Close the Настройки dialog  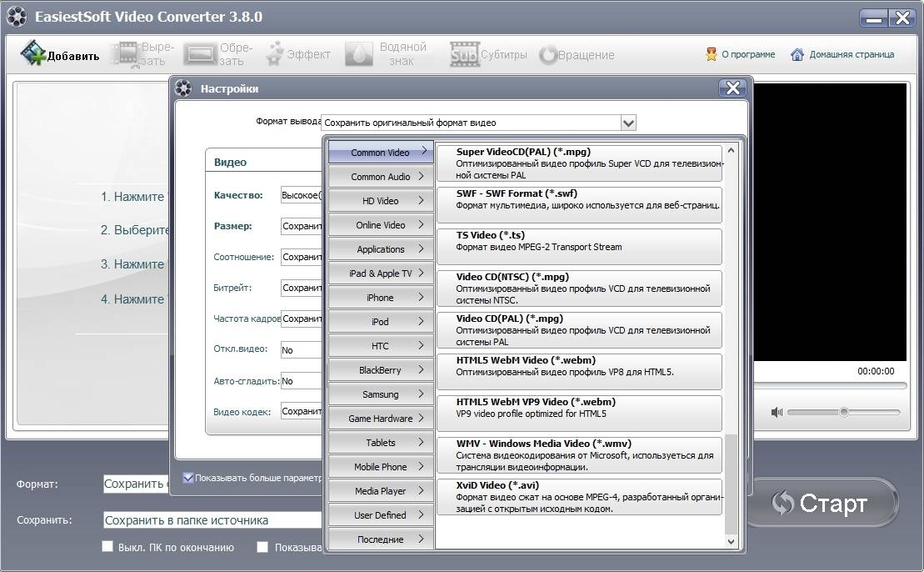pyautogui.click(x=732, y=88)
